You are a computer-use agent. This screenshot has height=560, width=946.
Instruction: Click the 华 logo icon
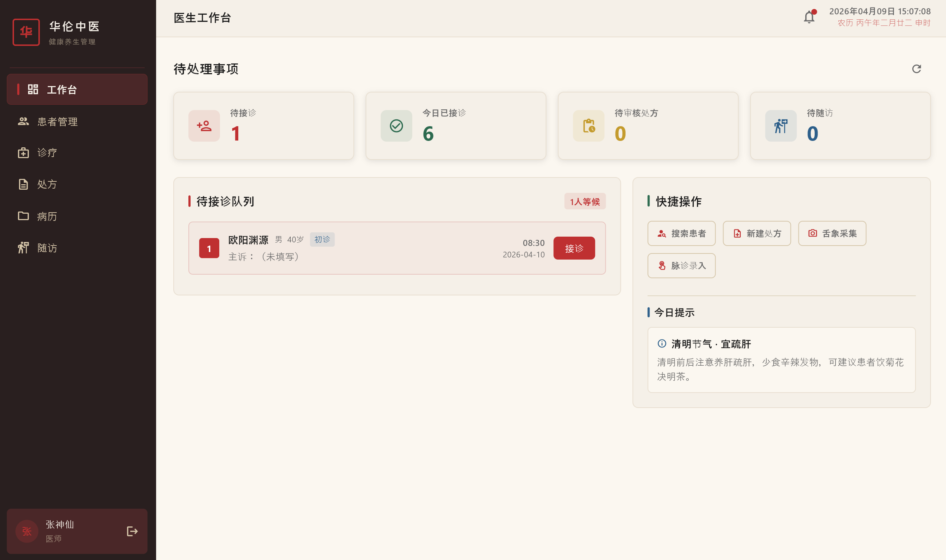click(x=26, y=33)
